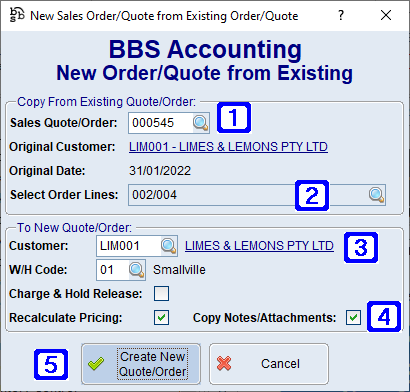
Task: Open Original Customer LIM001 link
Action: (x=228, y=147)
